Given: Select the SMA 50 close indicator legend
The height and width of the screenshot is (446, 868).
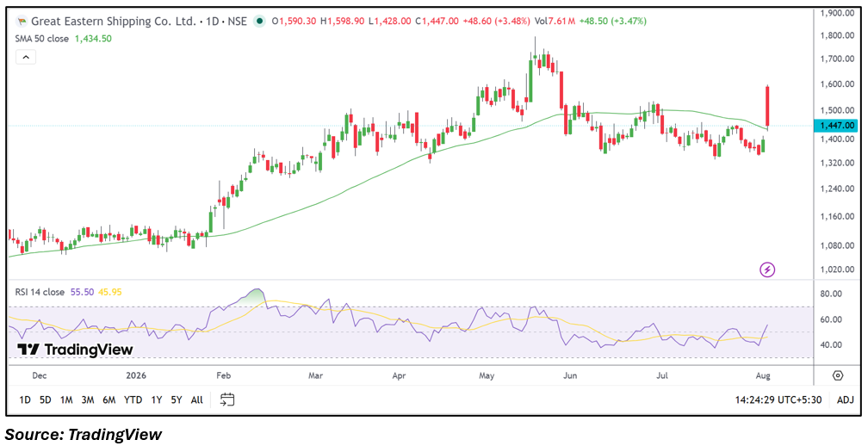Looking at the screenshot, I should pyautogui.click(x=42, y=39).
